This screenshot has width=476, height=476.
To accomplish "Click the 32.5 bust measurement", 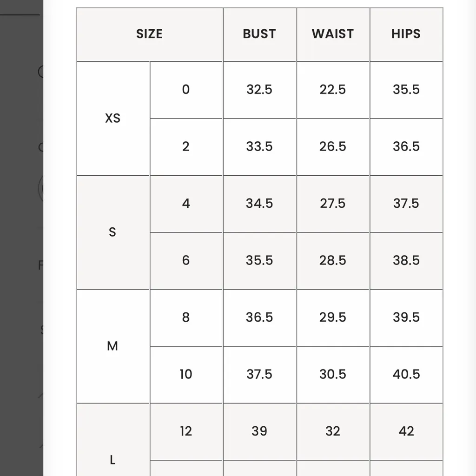I will pyautogui.click(x=259, y=89).
